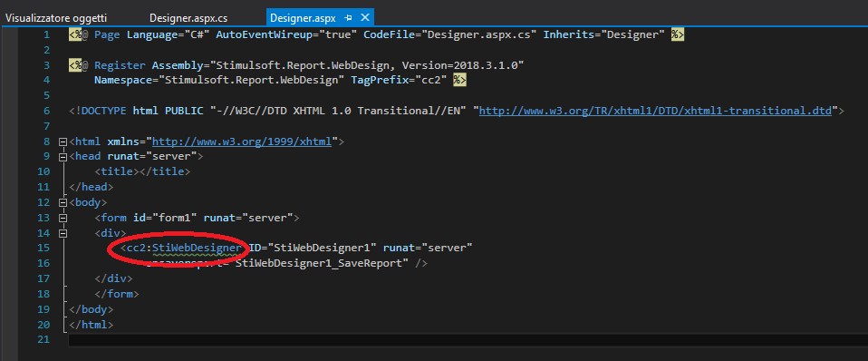Open the xhtml1-transitional.dtd URL link
The image size is (868, 361).
point(655,111)
